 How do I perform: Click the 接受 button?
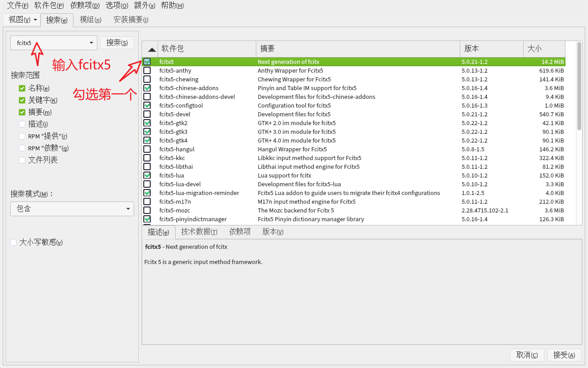[564, 355]
